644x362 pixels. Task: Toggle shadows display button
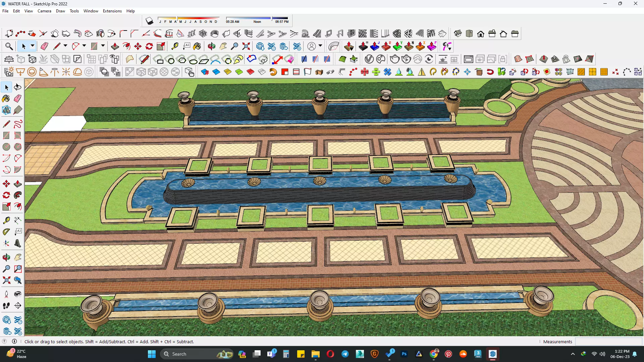click(x=149, y=21)
